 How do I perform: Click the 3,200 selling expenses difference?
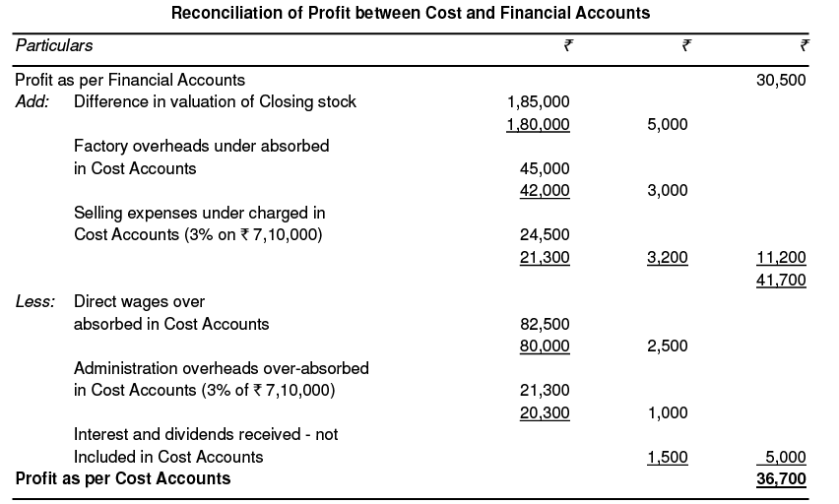point(668,258)
